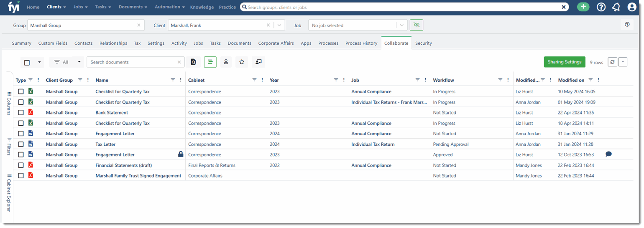This screenshot has height=228, width=644.
Task: Click the Word icon on Tax Letter row
Action: coord(31,144)
